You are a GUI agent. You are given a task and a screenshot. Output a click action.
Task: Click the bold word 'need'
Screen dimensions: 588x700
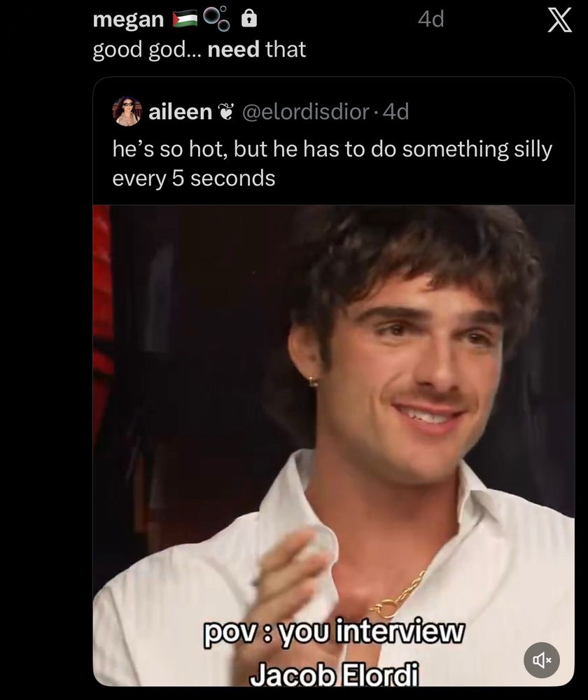234,50
